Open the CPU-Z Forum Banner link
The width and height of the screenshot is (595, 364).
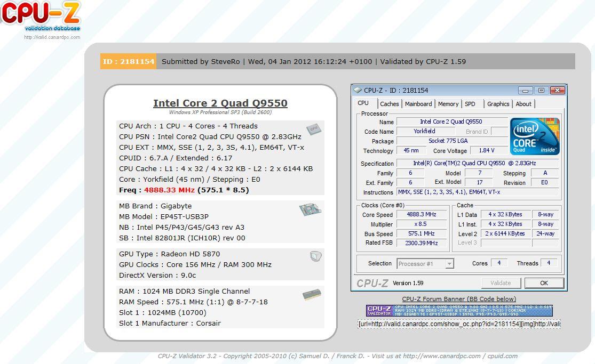coord(459,299)
